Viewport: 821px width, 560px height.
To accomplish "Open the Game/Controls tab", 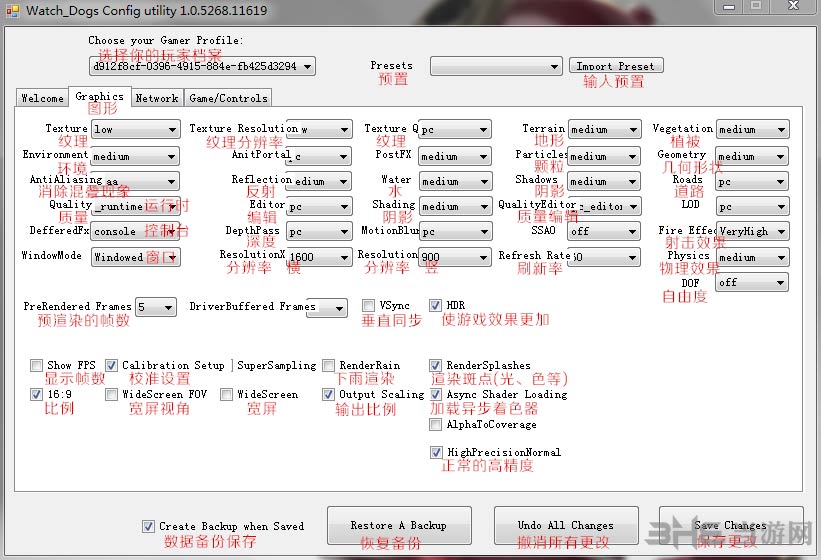I will tap(228, 98).
